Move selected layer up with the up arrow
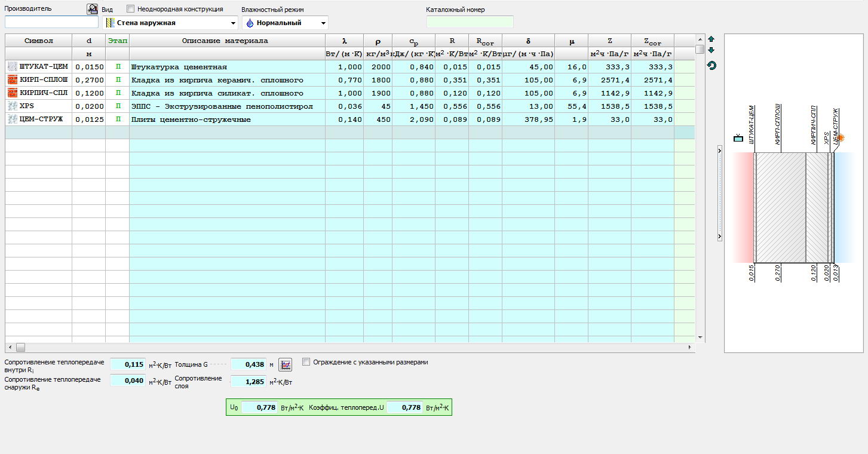The image size is (868, 454). (711, 39)
